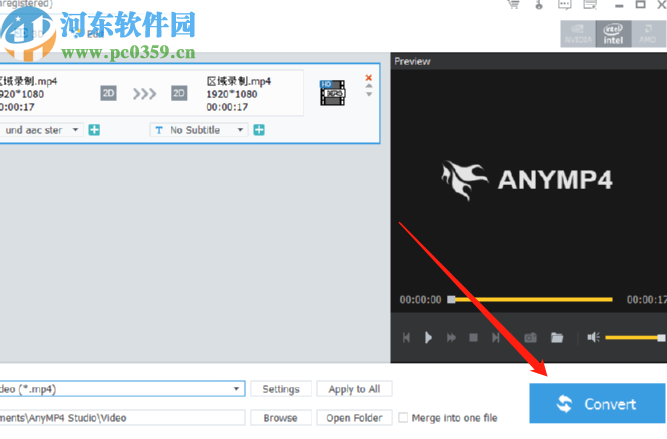
Task: Toggle AMD hardware acceleration
Action: pos(648,34)
